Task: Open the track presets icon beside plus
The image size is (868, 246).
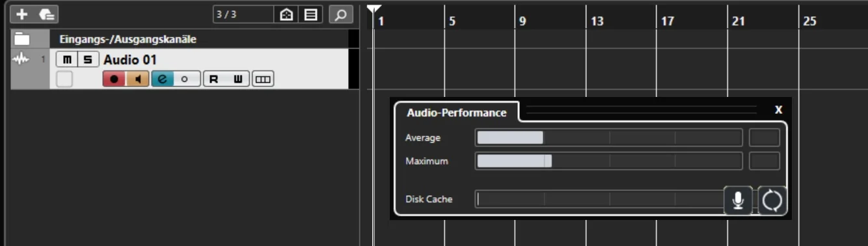Action: pos(46,14)
